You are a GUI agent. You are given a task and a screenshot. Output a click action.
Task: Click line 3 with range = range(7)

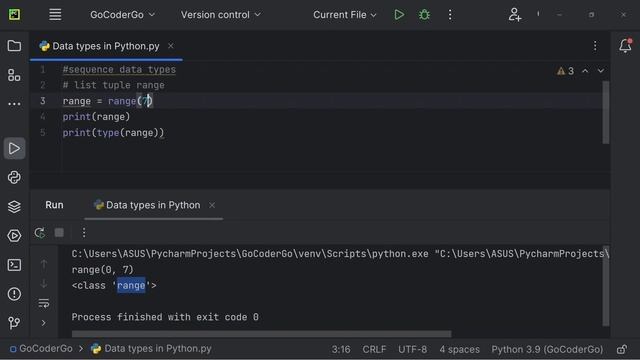pos(107,101)
